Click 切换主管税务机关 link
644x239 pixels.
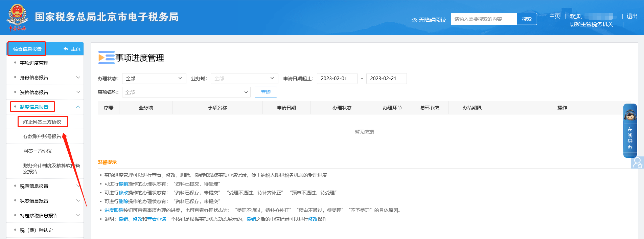(591, 24)
